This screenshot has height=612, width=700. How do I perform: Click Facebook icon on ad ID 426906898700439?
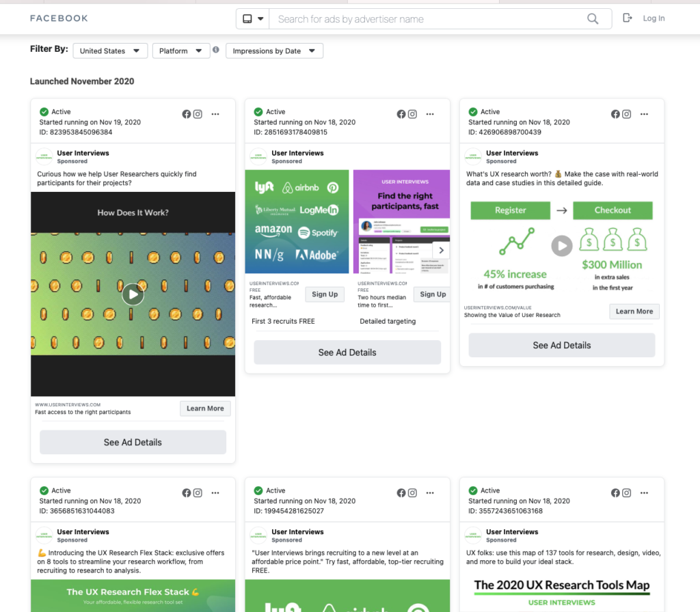coord(615,114)
